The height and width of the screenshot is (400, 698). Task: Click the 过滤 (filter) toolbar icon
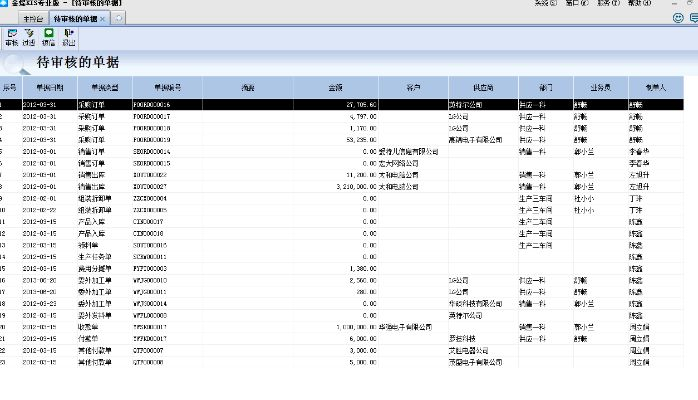[x=29, y=37]
